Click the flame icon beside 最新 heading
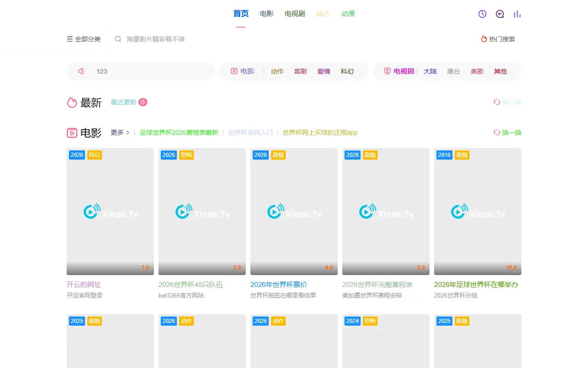 [72, 102]
